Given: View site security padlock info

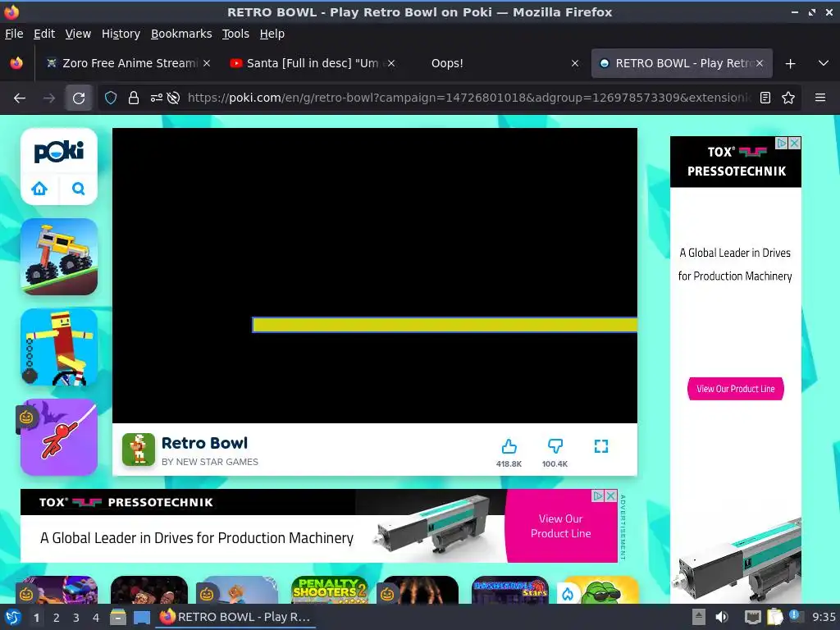Looking at the screenshot, I should pos(134,98).
